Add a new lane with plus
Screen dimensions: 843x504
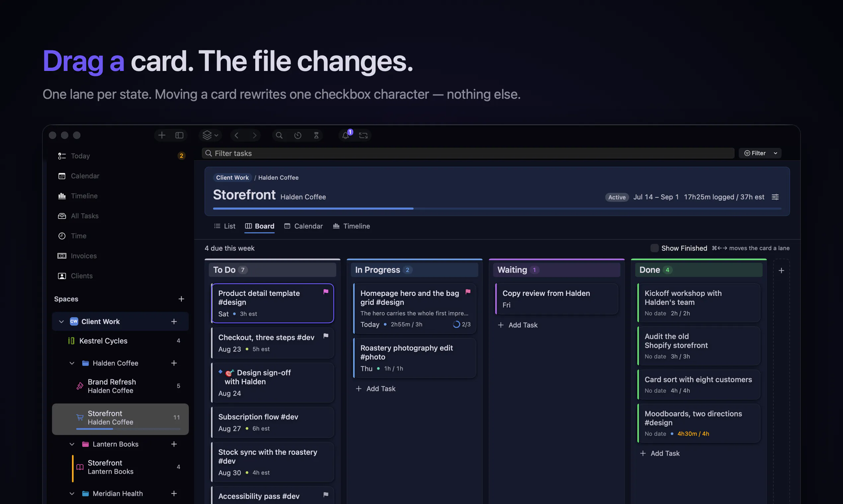point(782,271)
